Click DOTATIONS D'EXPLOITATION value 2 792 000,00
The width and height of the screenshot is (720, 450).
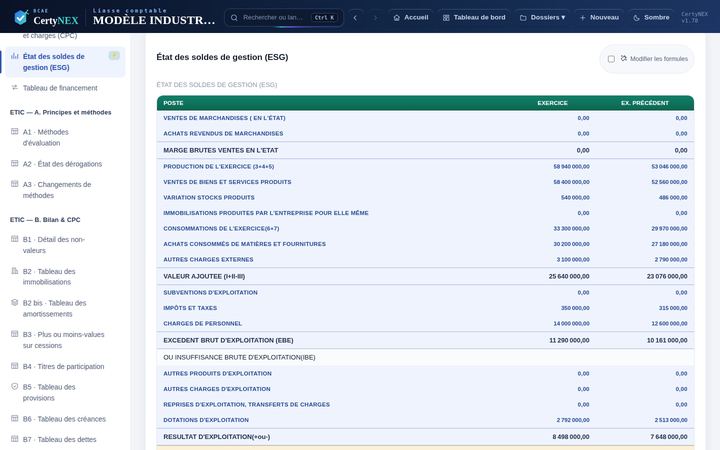click(573, 420)
